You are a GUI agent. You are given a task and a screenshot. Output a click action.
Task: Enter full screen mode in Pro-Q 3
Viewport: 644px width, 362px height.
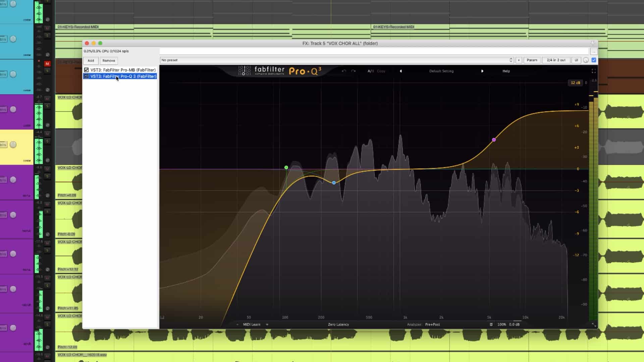(x=593, y=71)
